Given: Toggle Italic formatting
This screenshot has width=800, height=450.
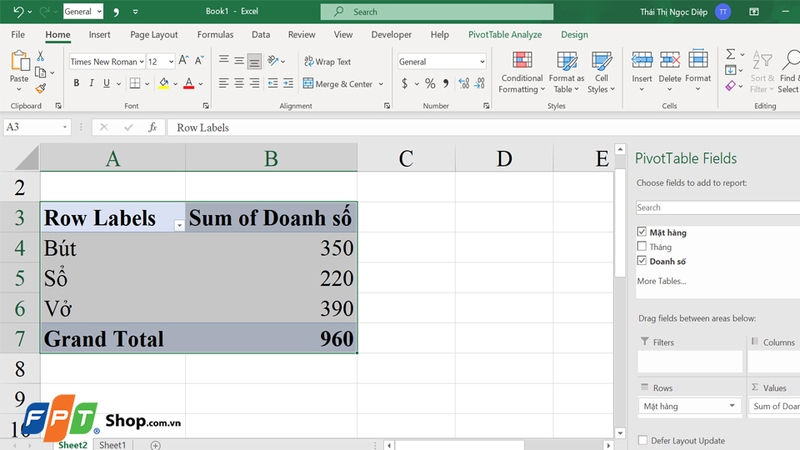Looking at the screenshot, I should (91, 83).
